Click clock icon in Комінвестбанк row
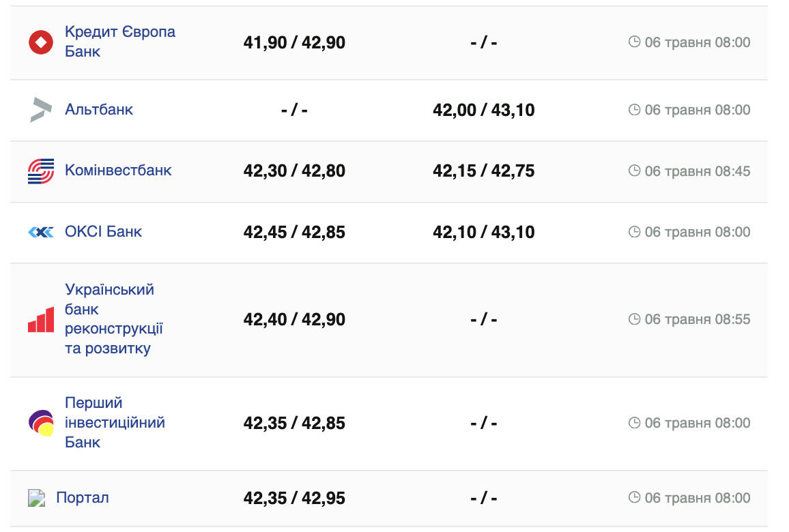The image size is (789, 532). pyautogui.click(x=634, y=171)
